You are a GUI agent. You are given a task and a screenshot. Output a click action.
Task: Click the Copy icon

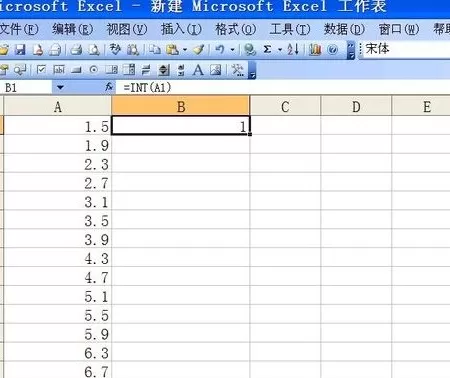(155, 50)
